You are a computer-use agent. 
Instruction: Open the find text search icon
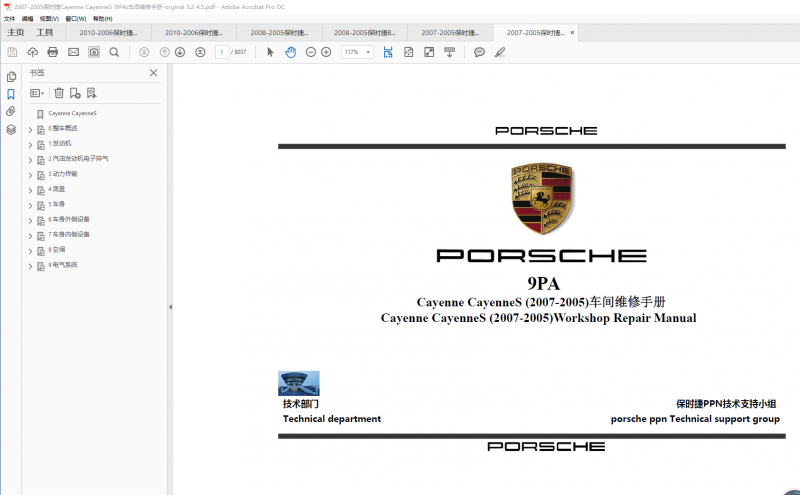tap(114, 52)
